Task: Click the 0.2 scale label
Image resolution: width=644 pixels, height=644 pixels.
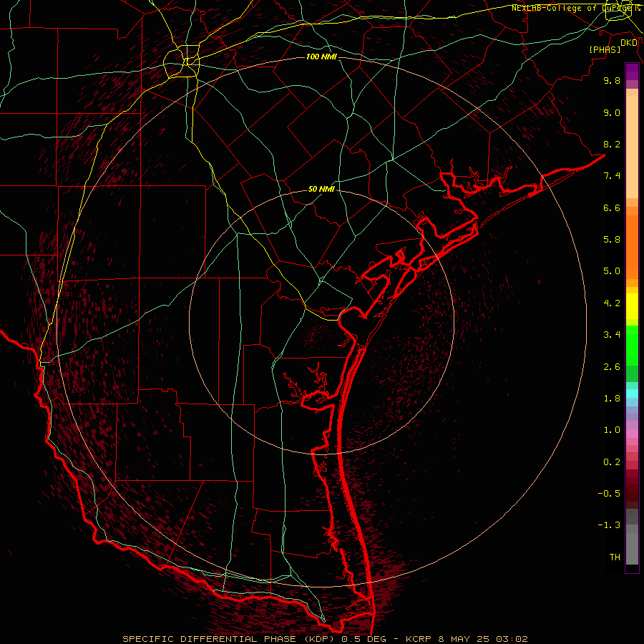Action: [612, 462]
